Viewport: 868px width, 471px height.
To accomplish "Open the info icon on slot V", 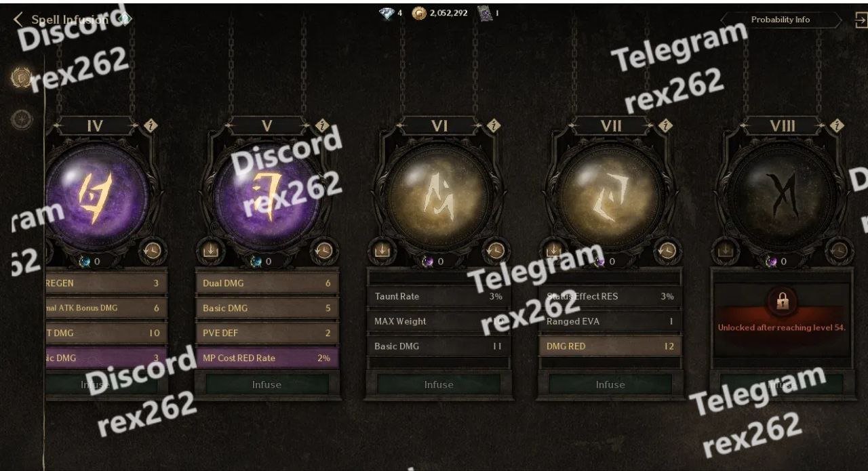I will pos(322,126).
